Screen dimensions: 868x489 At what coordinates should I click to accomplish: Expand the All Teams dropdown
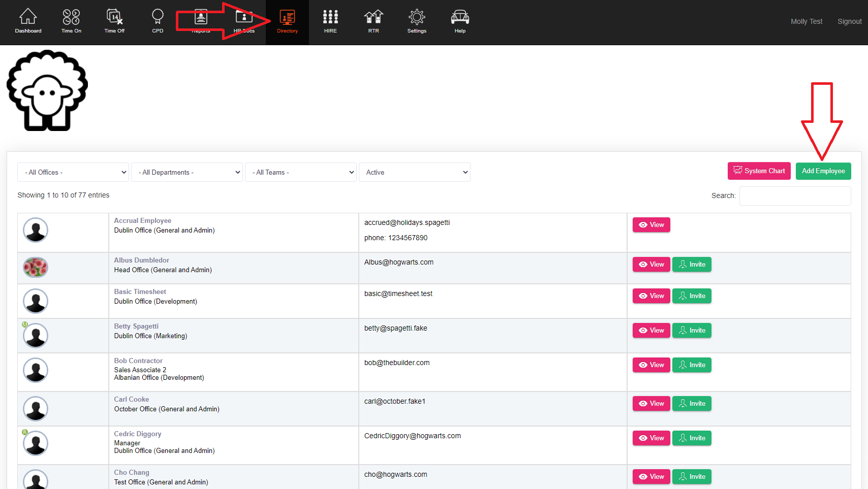301,172
